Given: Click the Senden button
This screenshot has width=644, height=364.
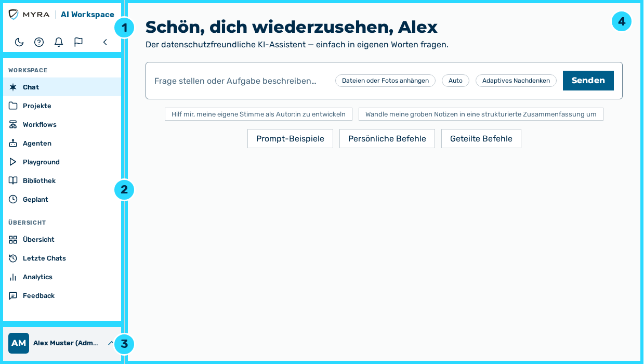Looking at the screenshot, I should point(588,81).
